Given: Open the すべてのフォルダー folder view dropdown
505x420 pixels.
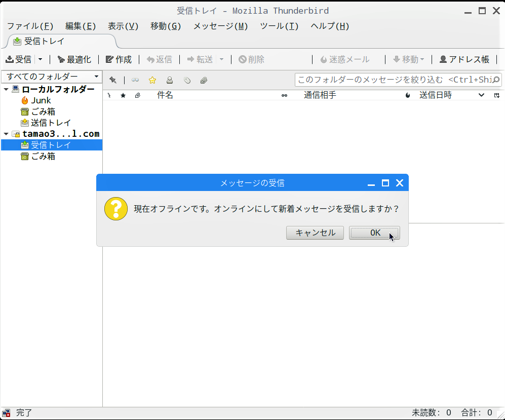Looking at the screenshot, I should tap(52, 77).
